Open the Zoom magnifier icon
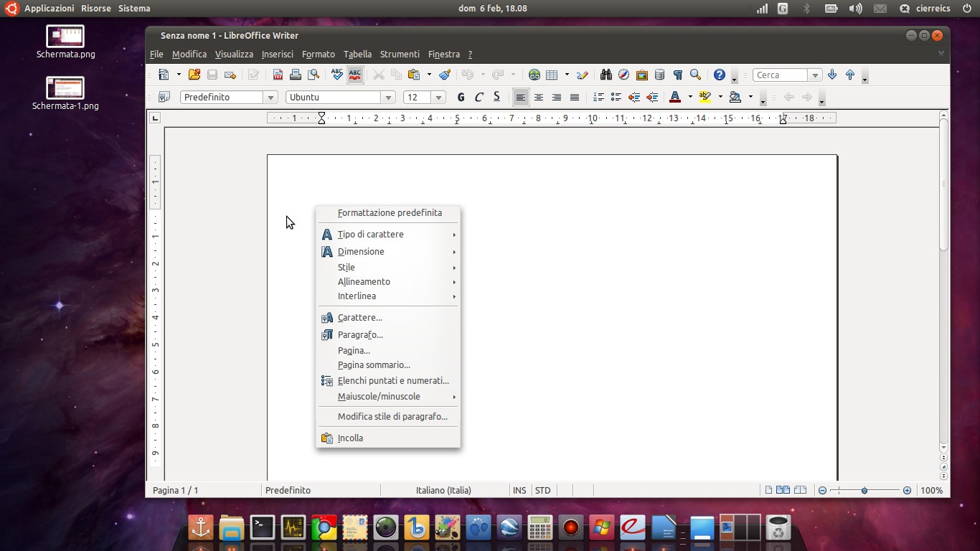The width and height of the screenshot is (980, 551). 695,75
